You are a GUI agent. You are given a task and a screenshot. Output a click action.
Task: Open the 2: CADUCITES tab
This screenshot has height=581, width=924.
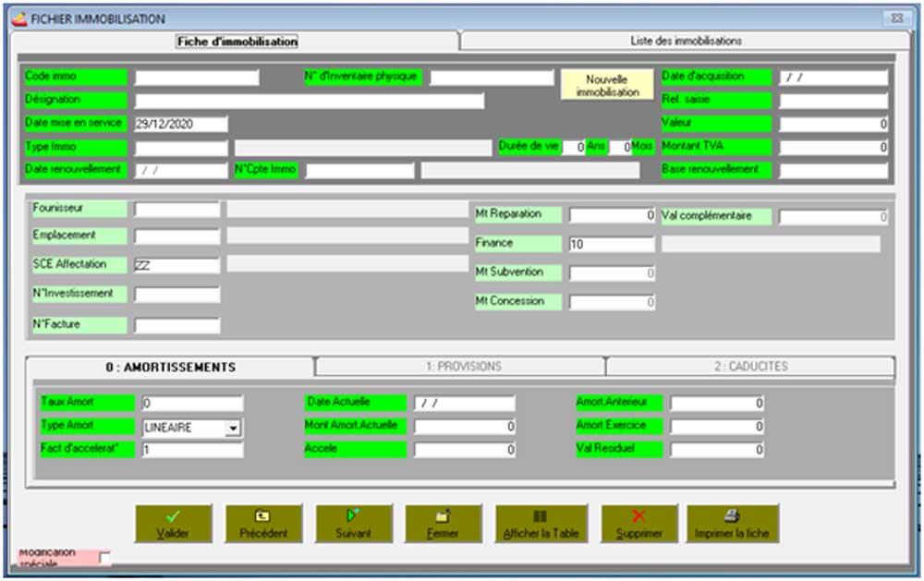click(x=750, y=367)
